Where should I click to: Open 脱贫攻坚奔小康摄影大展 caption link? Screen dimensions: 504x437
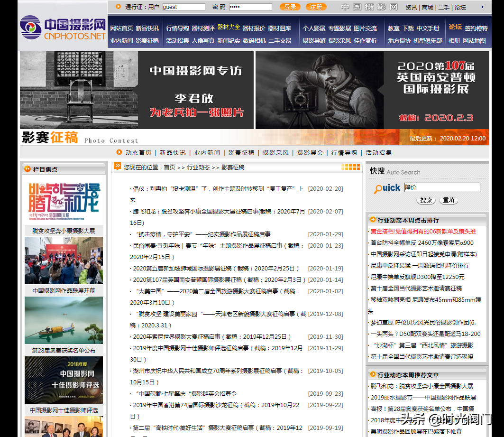[64, 231]
